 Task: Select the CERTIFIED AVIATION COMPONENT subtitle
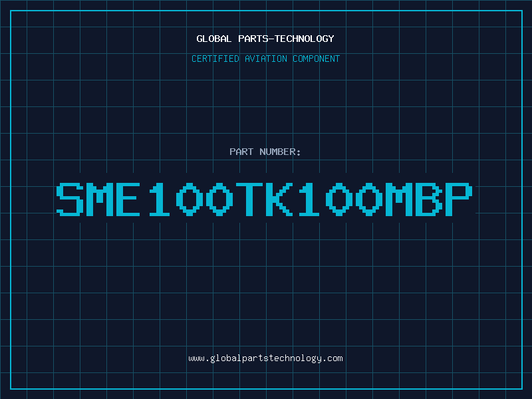click(265, 59)
